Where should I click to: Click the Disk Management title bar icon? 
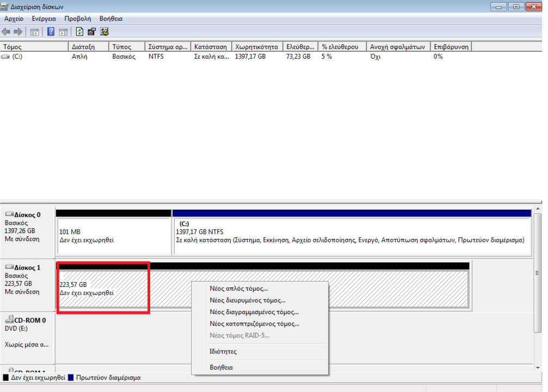(x=4, y=7)
